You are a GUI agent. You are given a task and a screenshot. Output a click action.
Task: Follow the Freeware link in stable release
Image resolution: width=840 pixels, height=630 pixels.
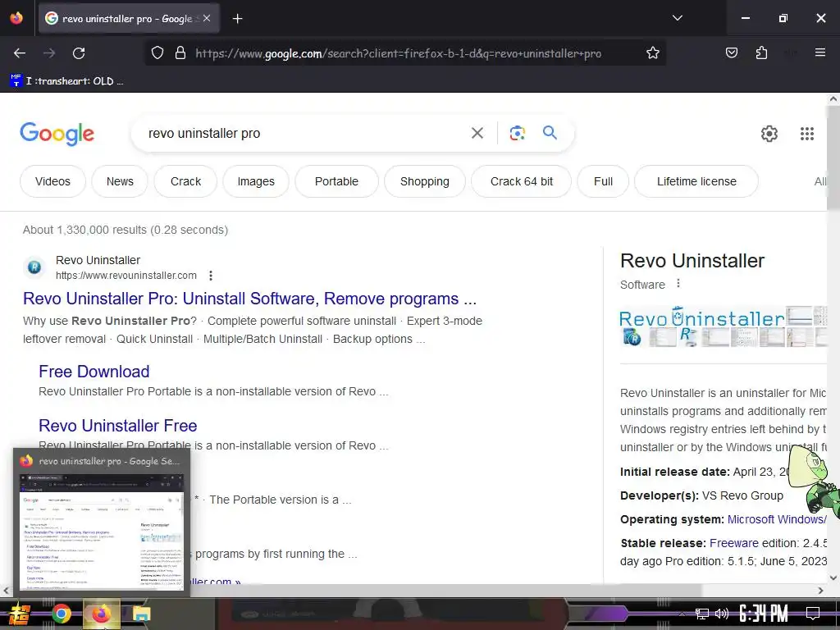click(x=734, y=543)
